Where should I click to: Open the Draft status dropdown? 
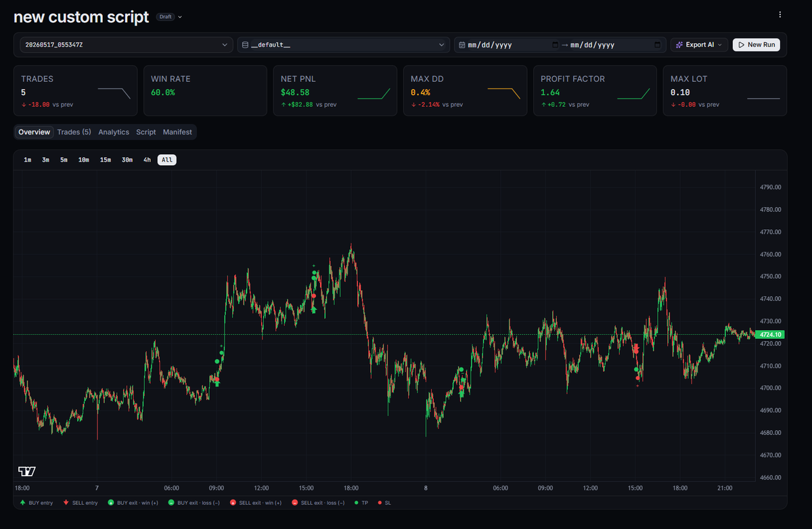pyautogui.click(x=169, y=16)
